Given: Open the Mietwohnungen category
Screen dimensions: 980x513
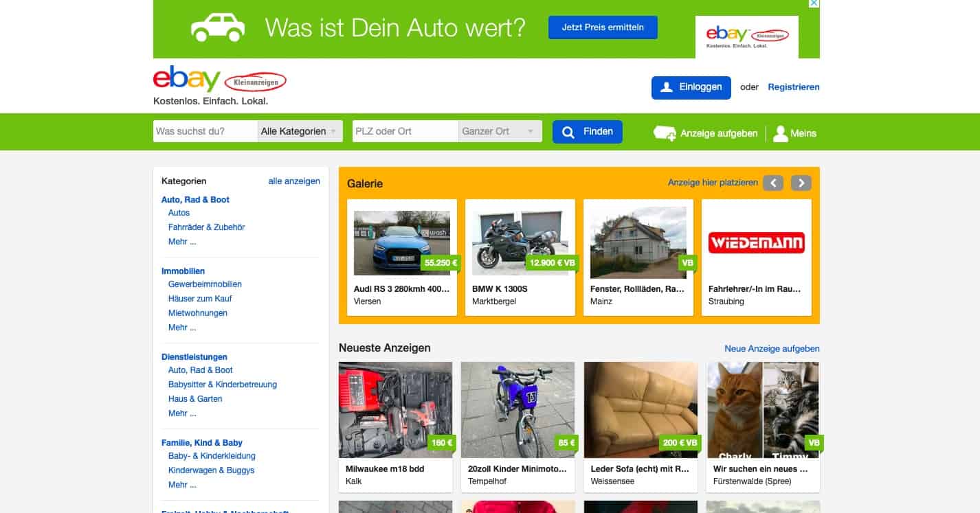Looking at the screenshot, I should tap(198, 313).
